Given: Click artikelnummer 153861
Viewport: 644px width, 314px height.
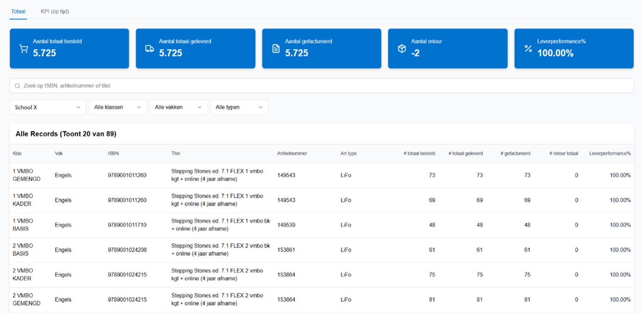Looking at the screenshot, I should 286,250.
